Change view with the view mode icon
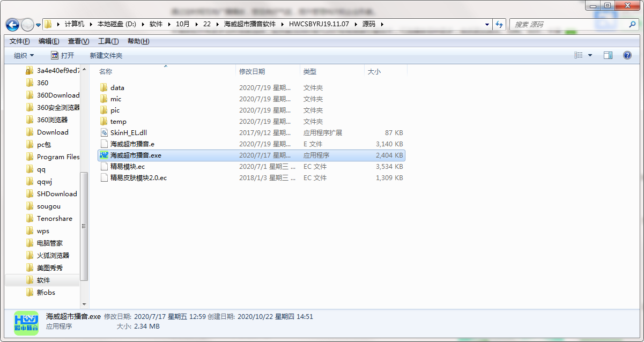Image resolution: width=644 pixels, height=342 pixels. tap(579, 55)
